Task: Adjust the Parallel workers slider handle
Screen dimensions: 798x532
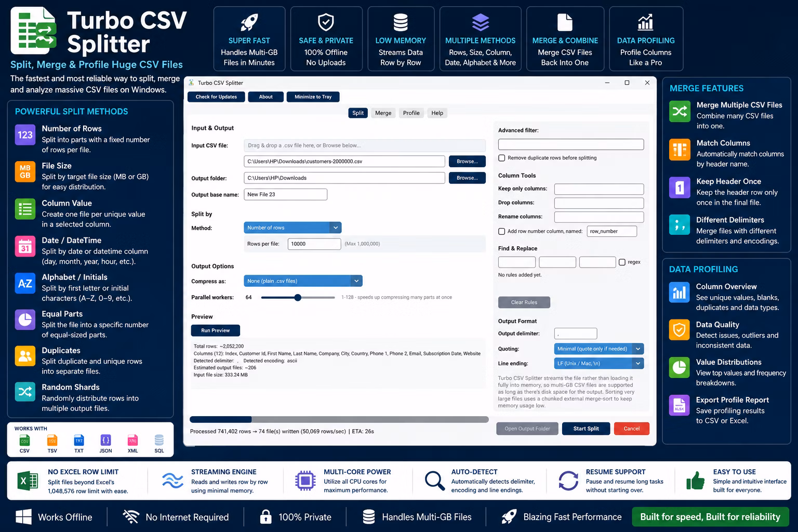Action: [x=298, y=298]
